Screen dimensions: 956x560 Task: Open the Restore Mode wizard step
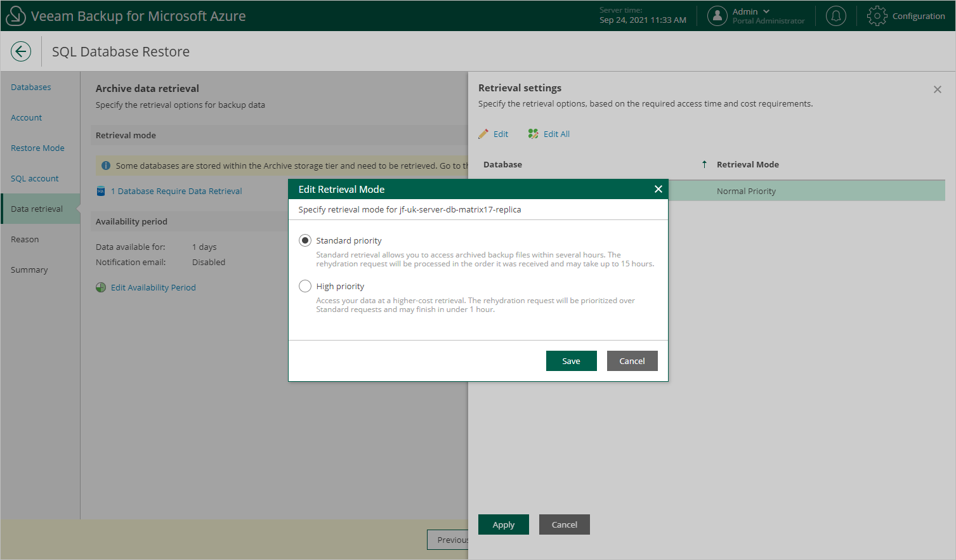(37, 148)
